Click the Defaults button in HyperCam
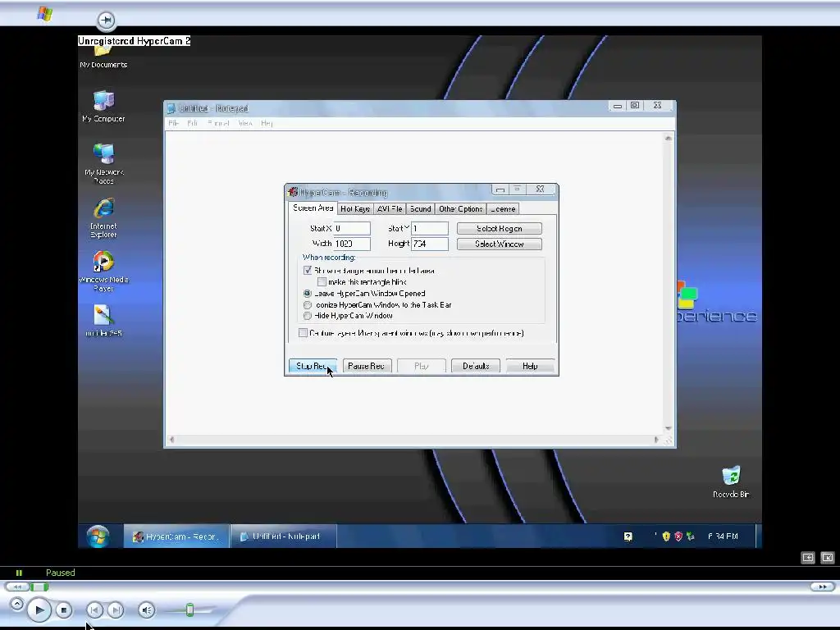Image resolution: width=840 pixels, height=630 pixels. tap(476, 366)
